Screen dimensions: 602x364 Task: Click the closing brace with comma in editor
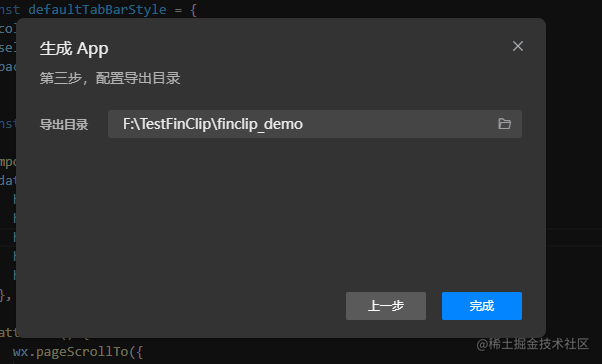5,295
